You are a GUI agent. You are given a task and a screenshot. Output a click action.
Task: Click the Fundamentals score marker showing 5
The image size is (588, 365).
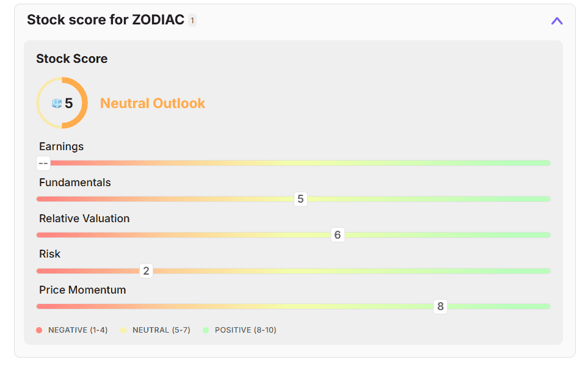tap(300, 199)
